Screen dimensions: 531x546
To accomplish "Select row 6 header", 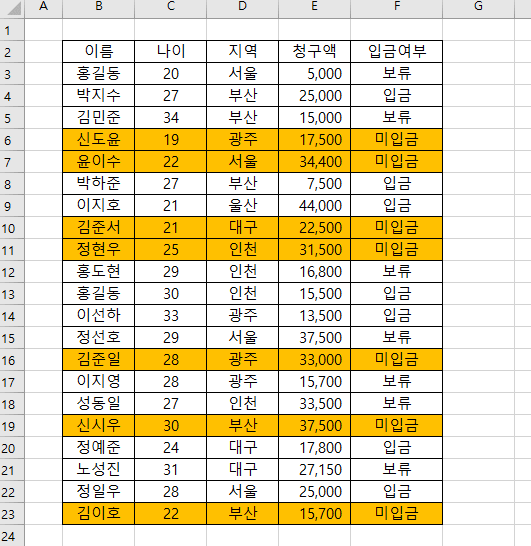I will point(12,140).
